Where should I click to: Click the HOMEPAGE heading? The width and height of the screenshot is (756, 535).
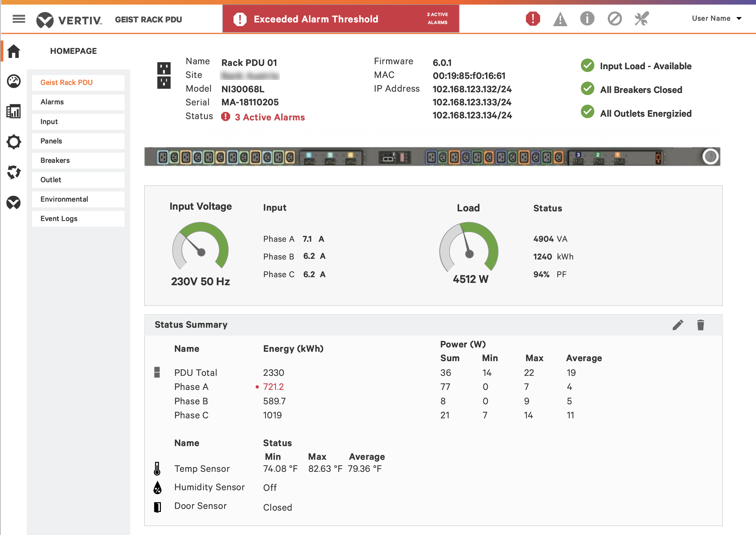[73, 51]
